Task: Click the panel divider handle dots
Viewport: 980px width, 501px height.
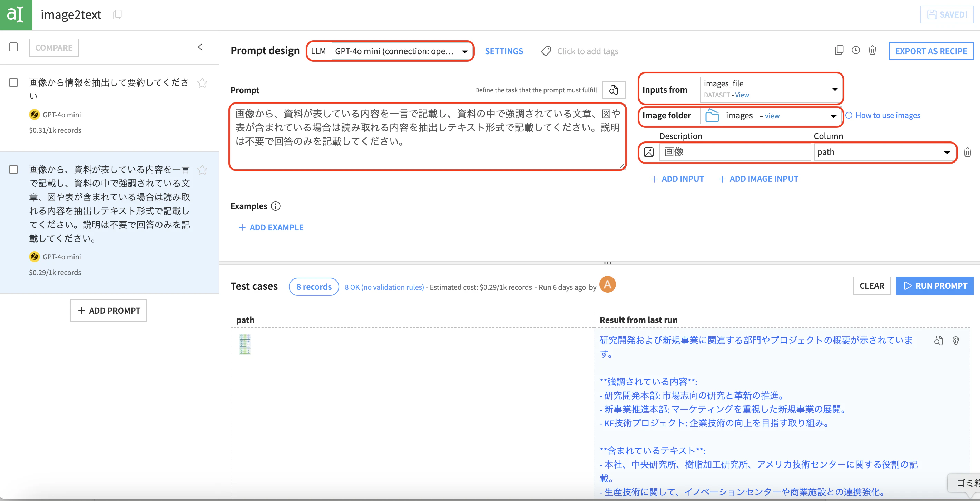Action: pos(608,263)
